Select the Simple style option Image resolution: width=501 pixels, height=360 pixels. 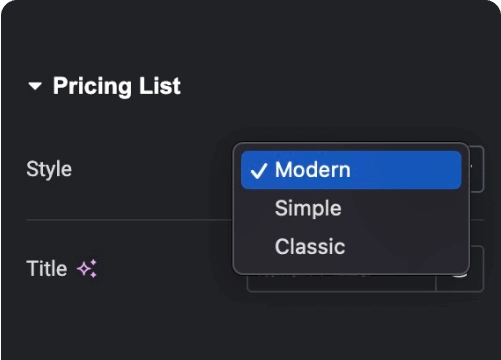pyautogui.click(x=351, y=208)
